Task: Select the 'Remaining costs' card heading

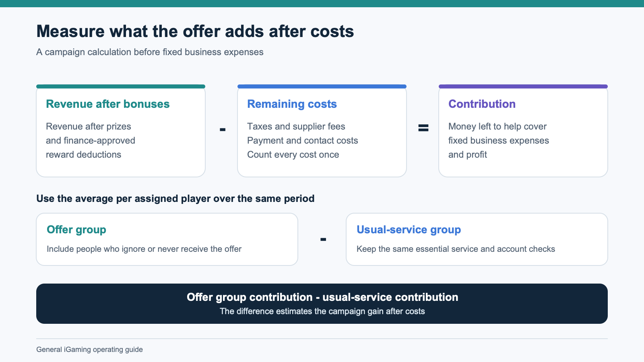Action: (x=292, y=104)
